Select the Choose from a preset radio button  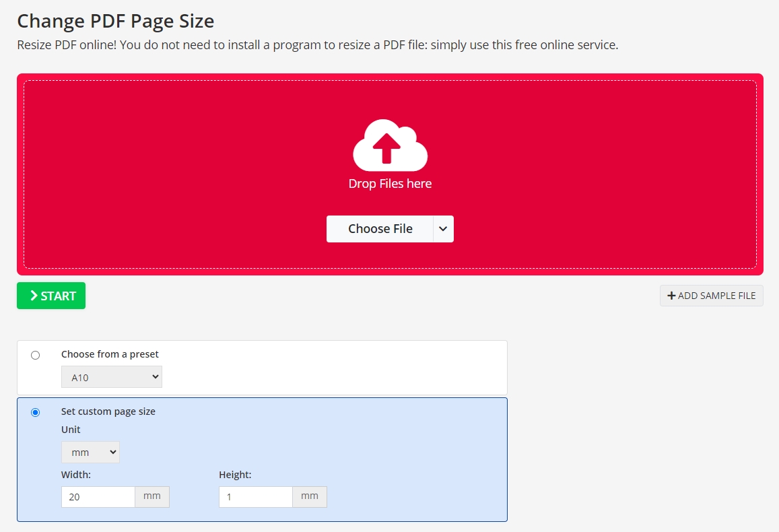click(x=36, y=354)
